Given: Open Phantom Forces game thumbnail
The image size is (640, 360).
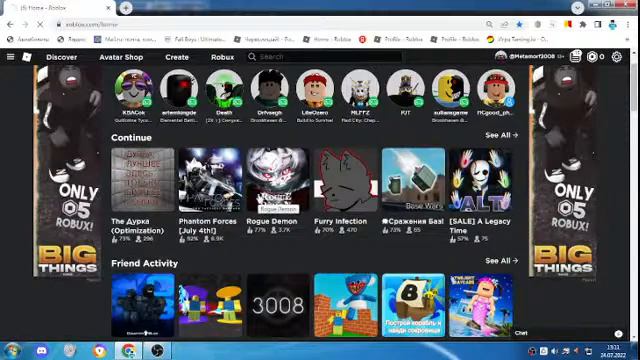Looking at the screenshot, I should pyautogui.click(x=210, y=180).
